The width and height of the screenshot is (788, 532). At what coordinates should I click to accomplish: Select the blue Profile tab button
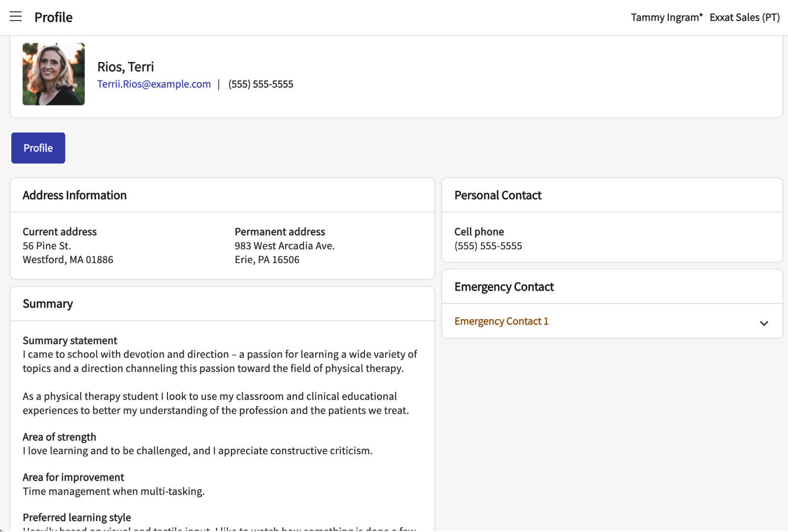coord(38,148)
